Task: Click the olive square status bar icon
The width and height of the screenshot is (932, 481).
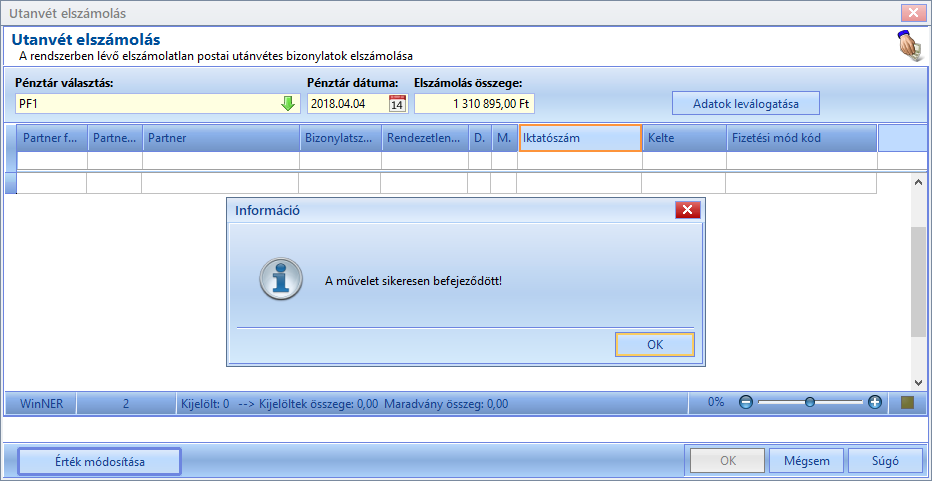Action: pos(908,403)
